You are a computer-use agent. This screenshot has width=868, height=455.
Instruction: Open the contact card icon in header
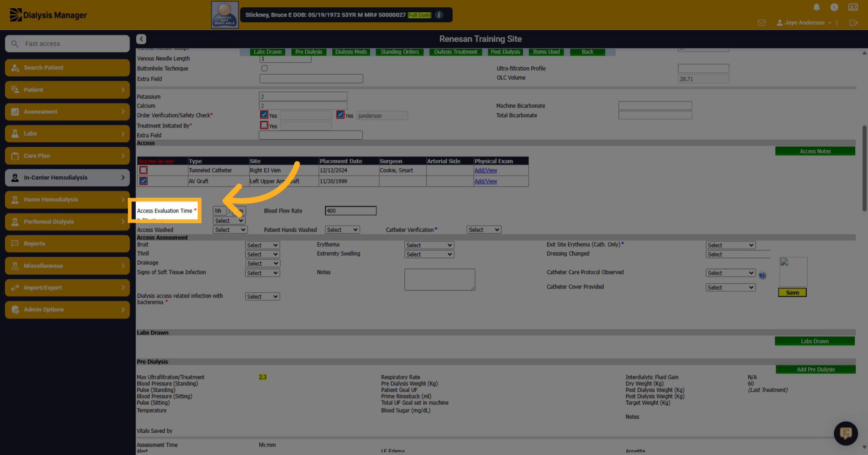(x=853, y=7)
